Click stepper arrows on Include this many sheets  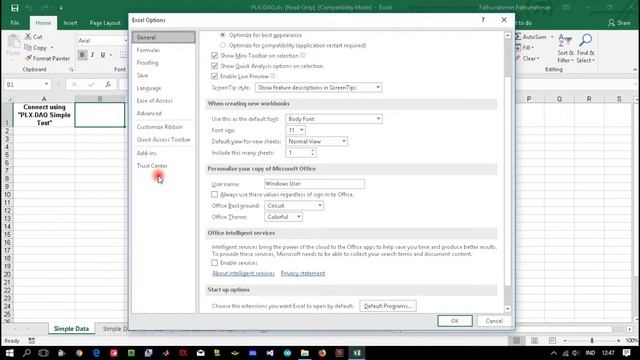click(313, 153)
